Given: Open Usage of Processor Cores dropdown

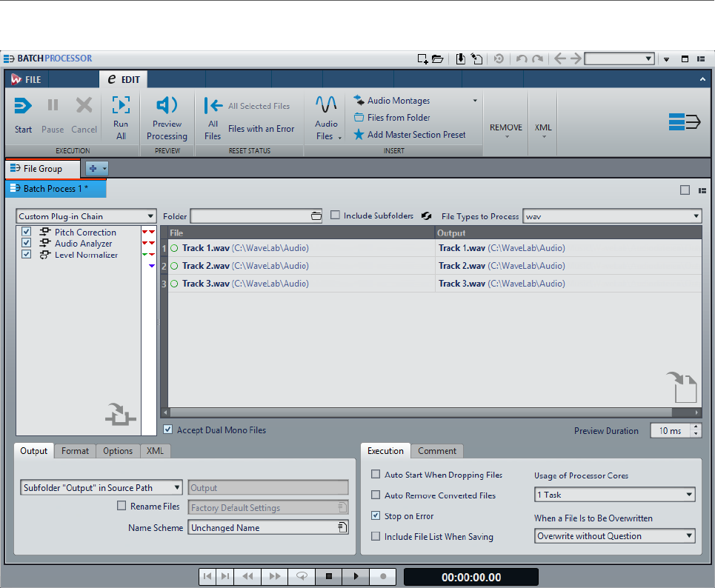Looking at the screenshot, I should click(x=614, y=495).
